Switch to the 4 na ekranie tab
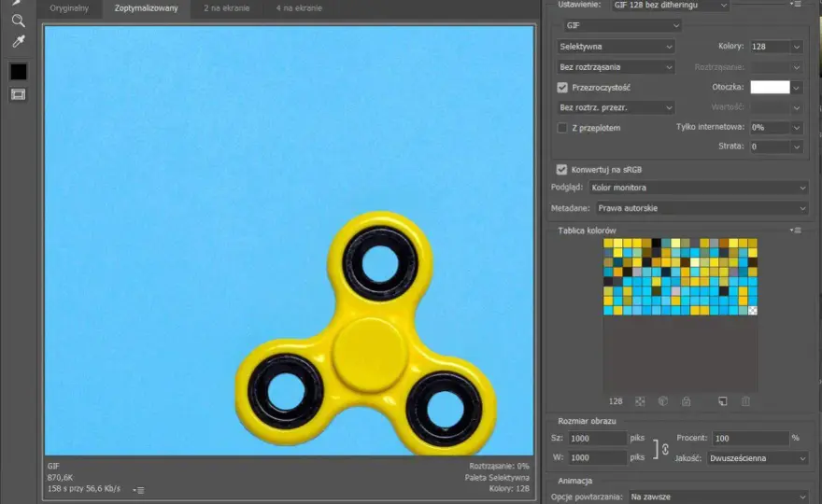 [299, 8]
